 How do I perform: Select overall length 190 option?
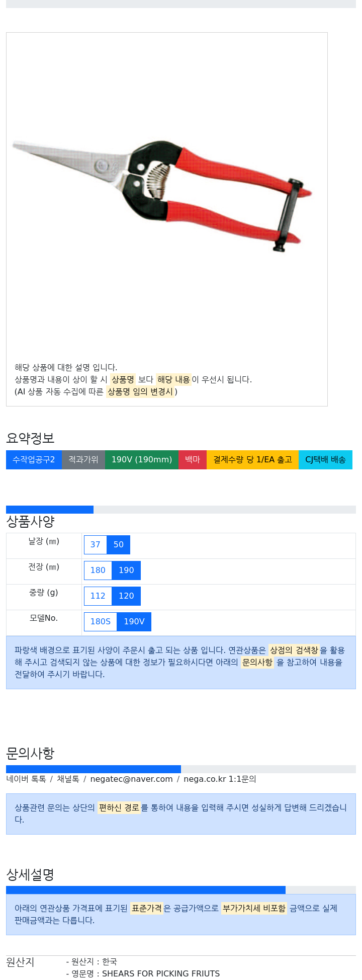point(126,570)
